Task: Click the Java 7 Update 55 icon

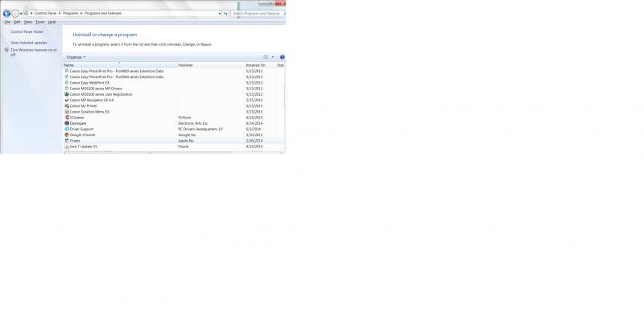Action: (x=67, y=147)
